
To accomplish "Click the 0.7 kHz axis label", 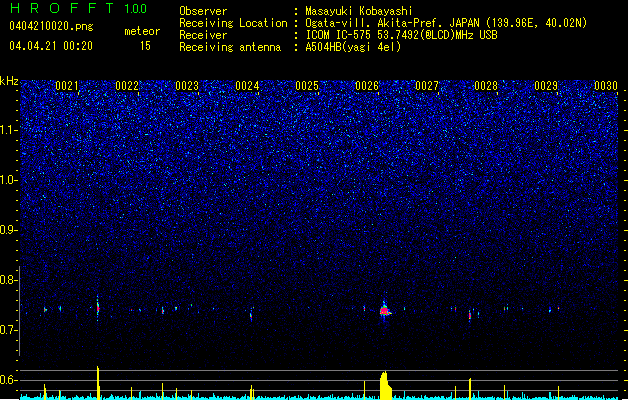I will pyautogui.click(x=9, y=330).
